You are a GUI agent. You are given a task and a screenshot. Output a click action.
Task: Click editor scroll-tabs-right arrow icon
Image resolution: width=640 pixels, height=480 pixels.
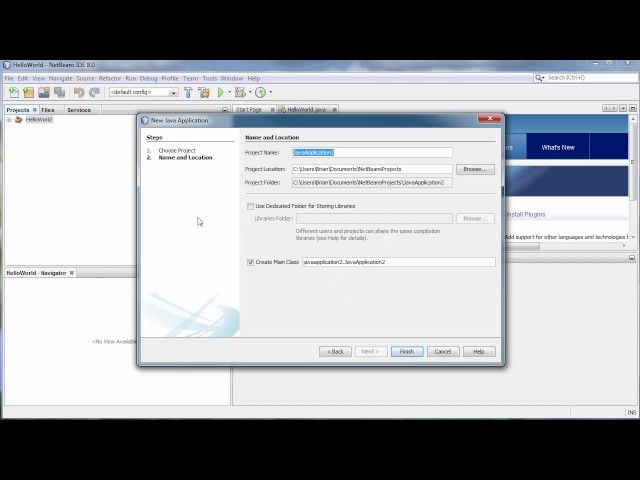pyautogui.click(x=613, y=108)
